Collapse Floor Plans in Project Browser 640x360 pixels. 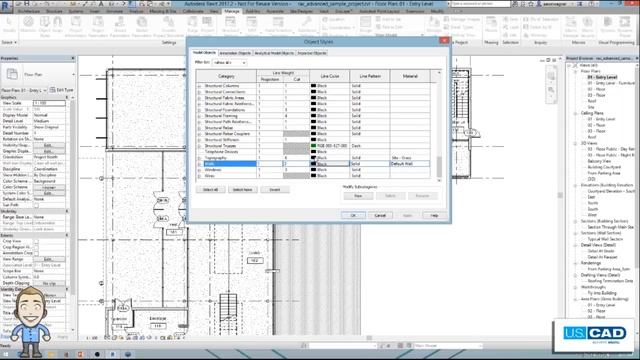(x=576, y=71)
